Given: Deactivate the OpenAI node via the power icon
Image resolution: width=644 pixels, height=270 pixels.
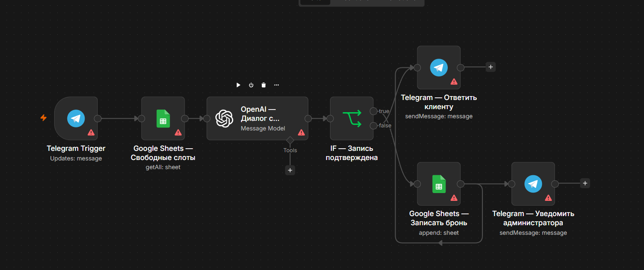Looking at the screenshot, I should (251, 85).
